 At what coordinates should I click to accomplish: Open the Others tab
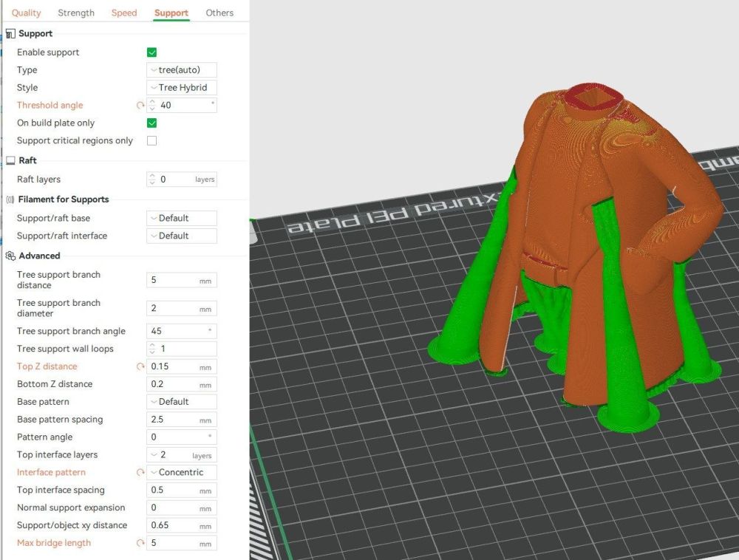click(219, 13)
